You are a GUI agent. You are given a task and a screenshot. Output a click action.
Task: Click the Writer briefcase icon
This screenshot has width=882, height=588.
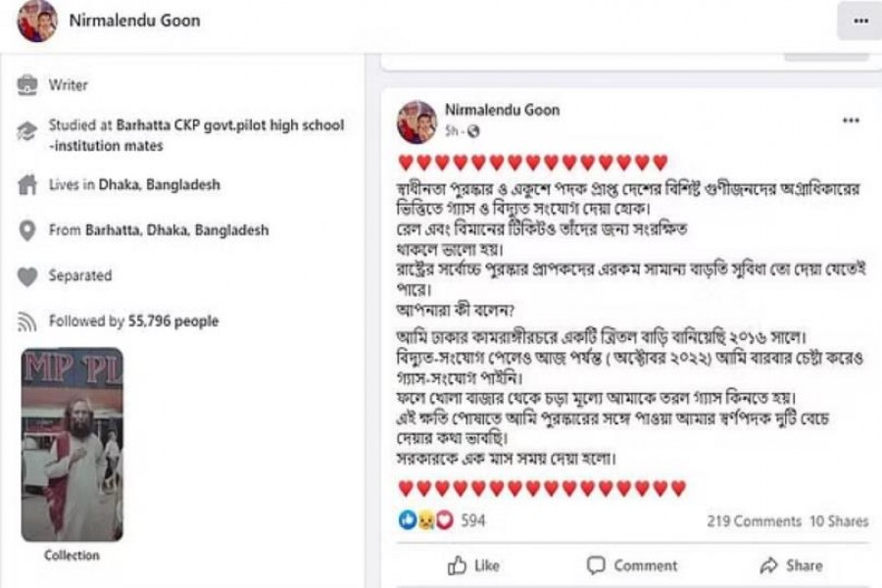(x=27, y=85)
